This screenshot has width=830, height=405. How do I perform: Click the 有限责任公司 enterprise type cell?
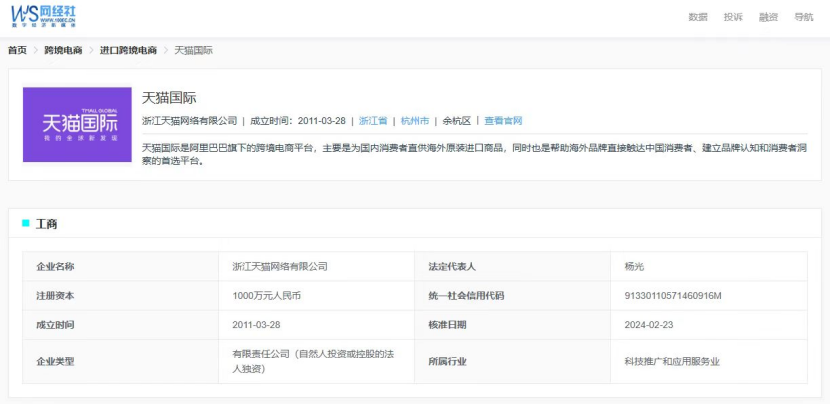pyautogui.click(x=317, y=362)
